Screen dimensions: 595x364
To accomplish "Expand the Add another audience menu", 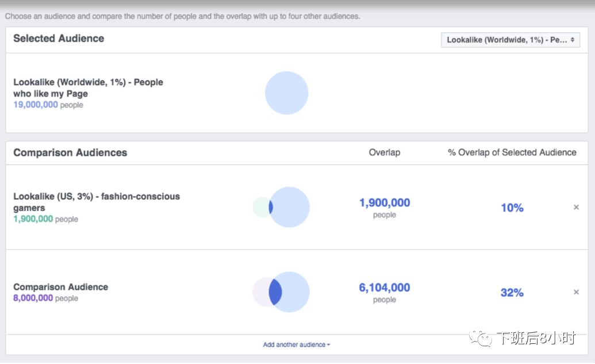I will (x=297, y=344).
